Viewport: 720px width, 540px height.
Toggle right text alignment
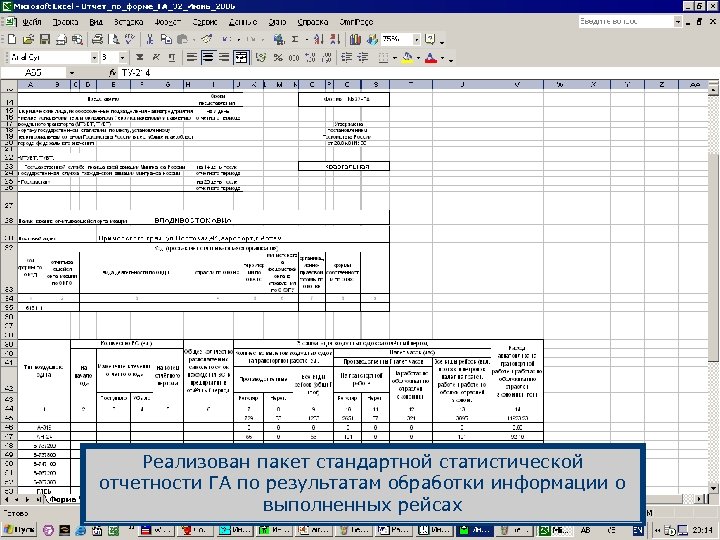pyautogui.click(x=224, y=57)
